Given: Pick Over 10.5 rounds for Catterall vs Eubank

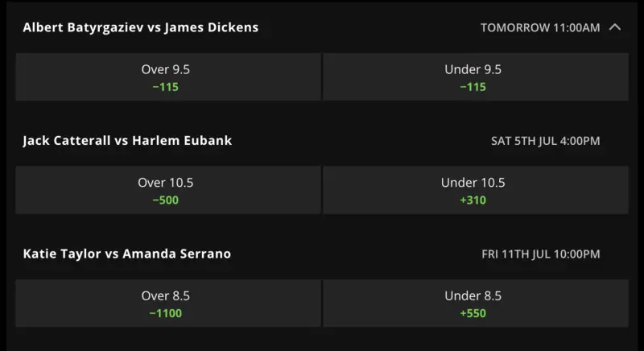Looking at the screenshot, I should click(x=168, y=190).
